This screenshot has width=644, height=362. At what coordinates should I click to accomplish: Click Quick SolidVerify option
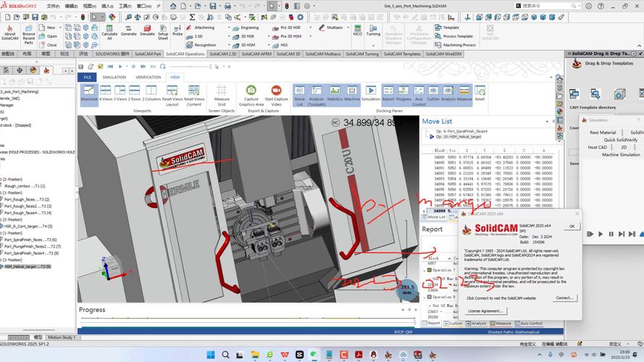coord(621,140)
